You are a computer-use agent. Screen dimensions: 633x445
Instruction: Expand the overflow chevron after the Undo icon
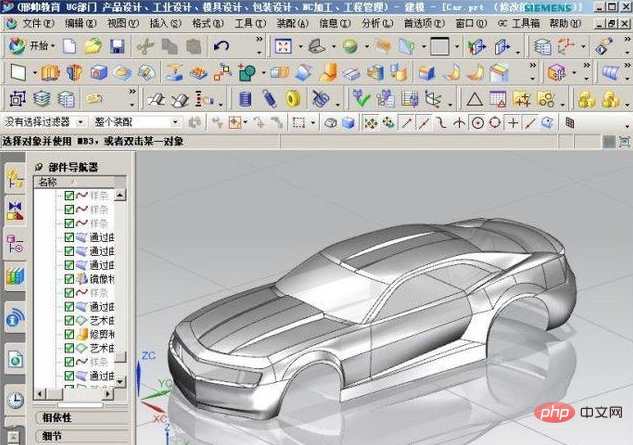tap(259, 39)
